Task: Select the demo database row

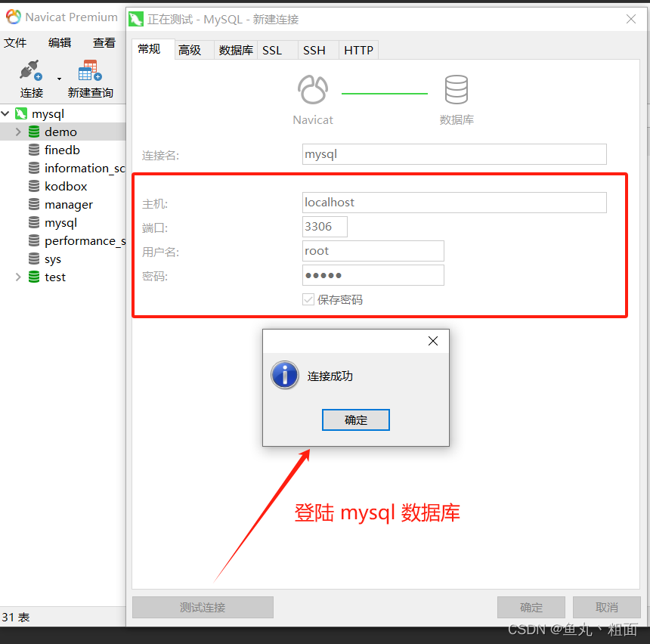Action: 63,132
